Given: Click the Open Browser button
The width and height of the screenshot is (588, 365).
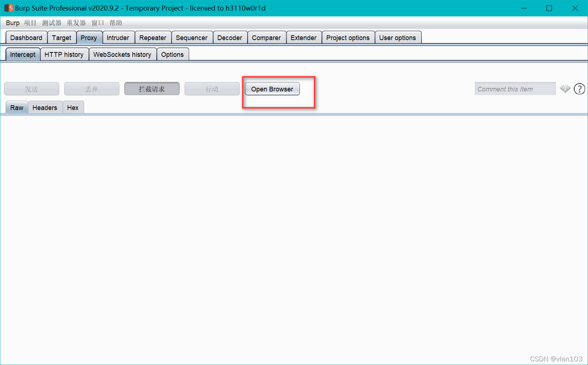Looking at the screenshot, I should (272, 89).
